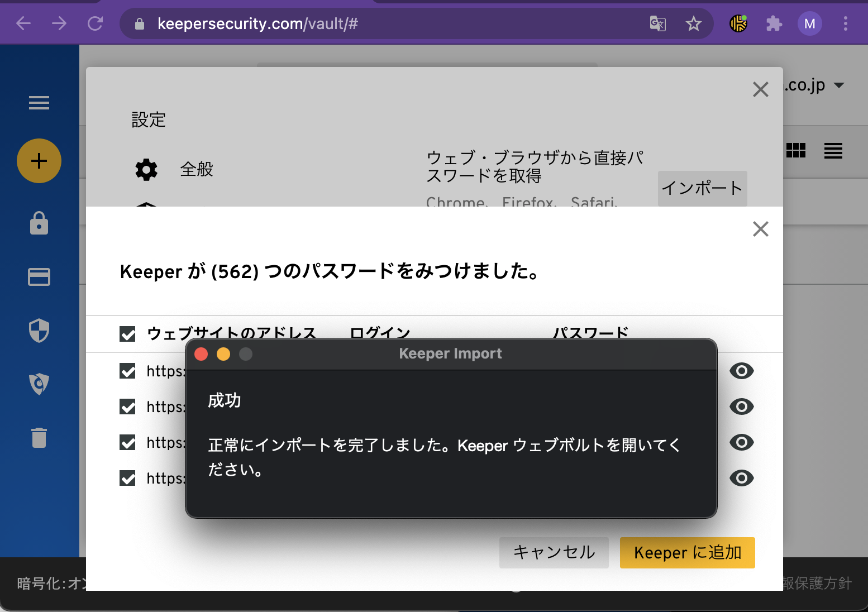The height and width of the screenshot is (612, 868).
Task: Switch to grid view layout
Action: pyautogui.click(x=796, y=151)
